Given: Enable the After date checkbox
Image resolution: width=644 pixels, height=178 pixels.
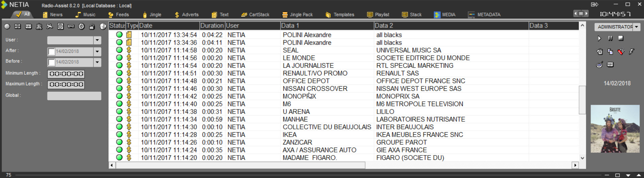Looking at the screenshot, I should click(x=52, y=51).
